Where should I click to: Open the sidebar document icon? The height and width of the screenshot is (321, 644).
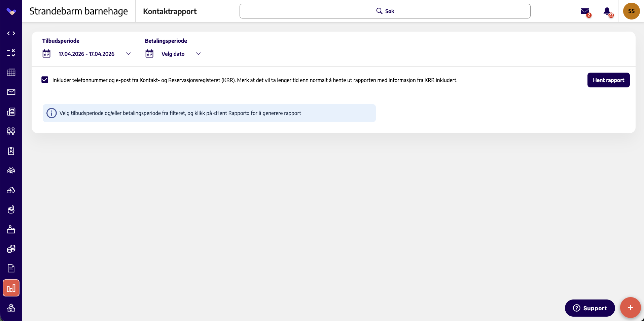pyautogui.click(x=11, y=268)
